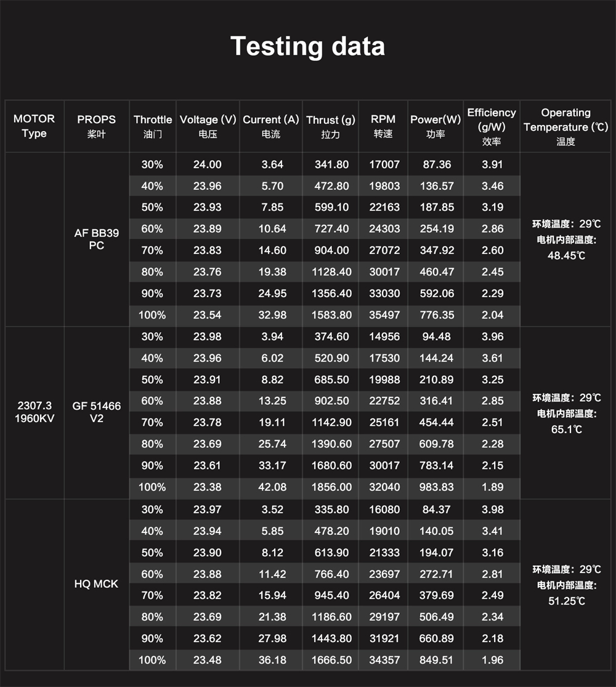Click the Testing data title
Image resolution: width=616 pixels, height=687 pixels.
(307, 46)
